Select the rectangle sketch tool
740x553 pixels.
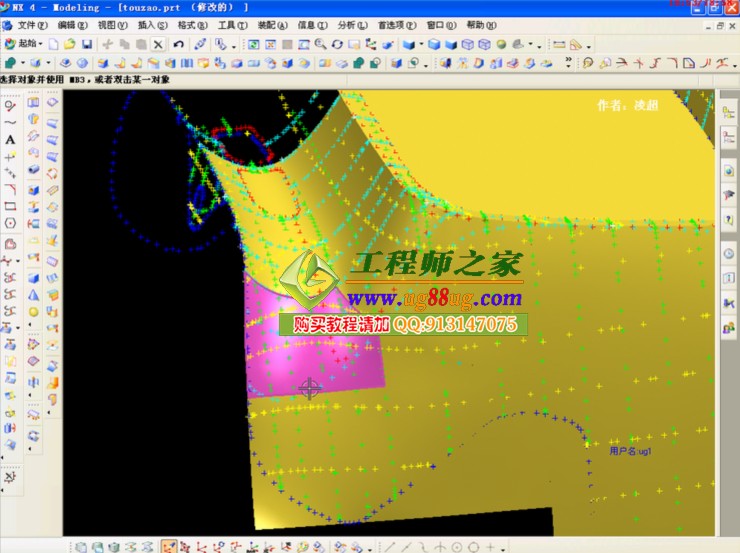coord(10,206)
